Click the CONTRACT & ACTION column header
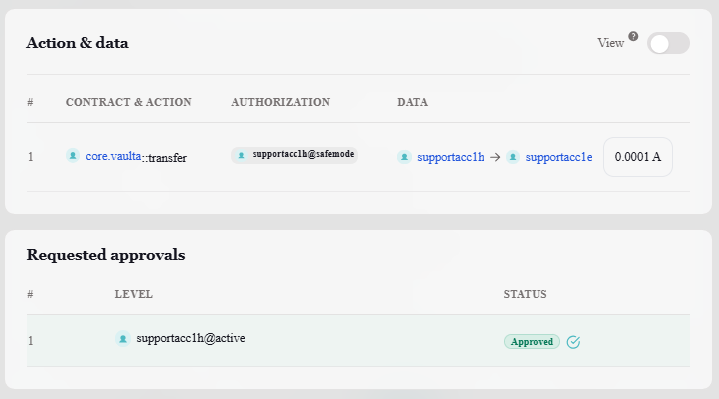The image size is (719, 399). pyautogui.click(x=128, y=102)
